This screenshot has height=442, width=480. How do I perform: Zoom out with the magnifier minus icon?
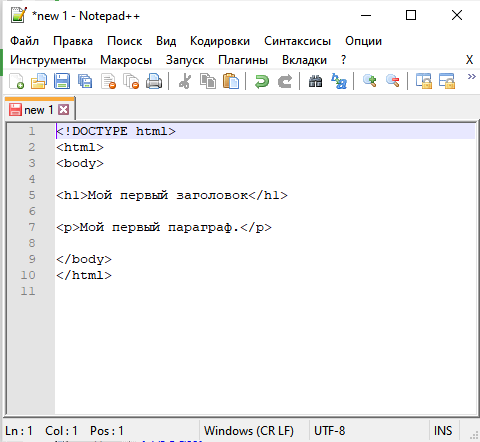click(392, 81)
